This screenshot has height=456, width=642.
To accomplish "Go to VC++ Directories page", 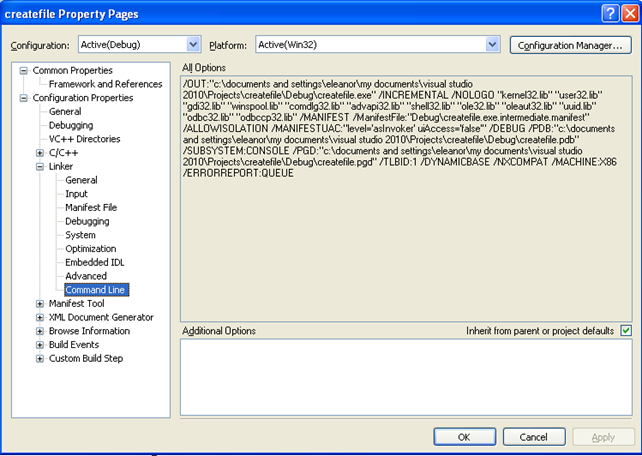I will [x=84, y=139].
